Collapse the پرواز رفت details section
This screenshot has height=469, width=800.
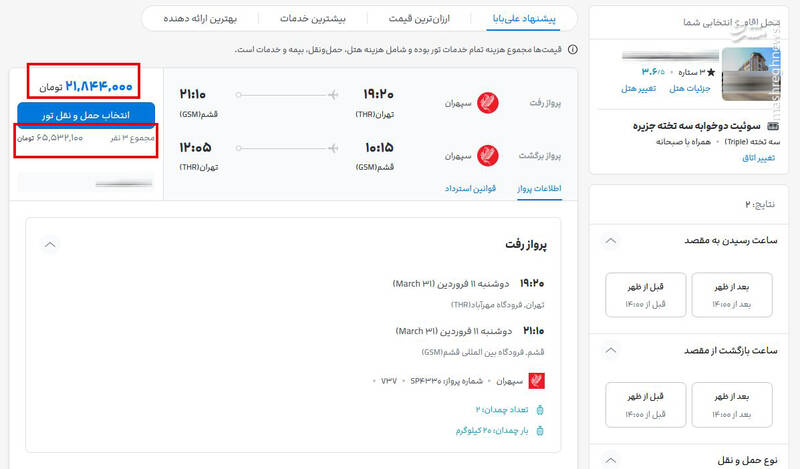click(x=51, y=244)
